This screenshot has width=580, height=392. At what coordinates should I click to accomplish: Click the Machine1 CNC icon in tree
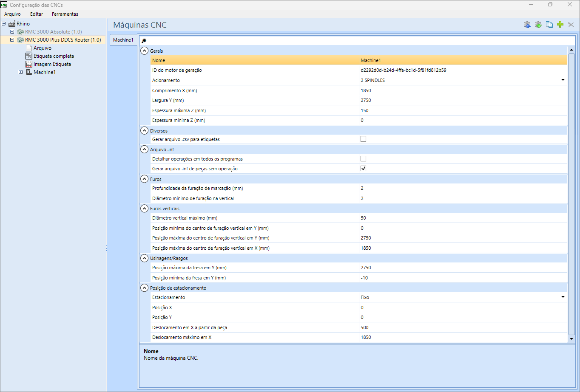[x=29, y=72]
